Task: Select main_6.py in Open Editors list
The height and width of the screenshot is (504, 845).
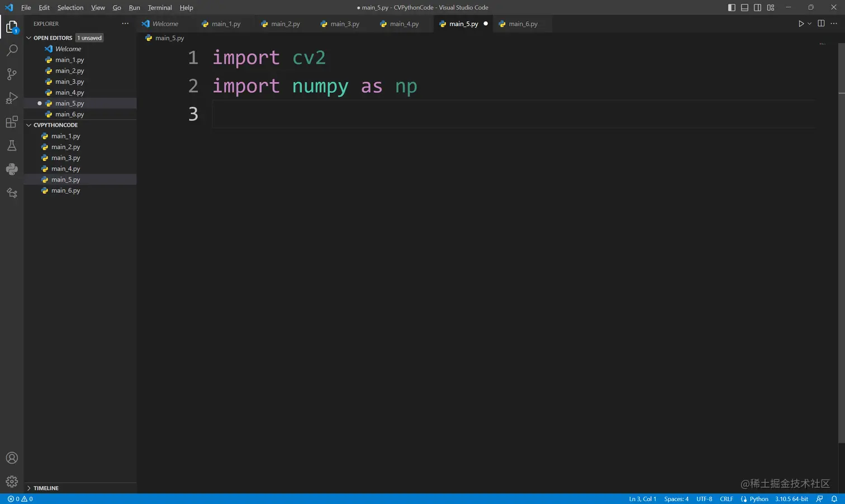Action: [80, 115]
